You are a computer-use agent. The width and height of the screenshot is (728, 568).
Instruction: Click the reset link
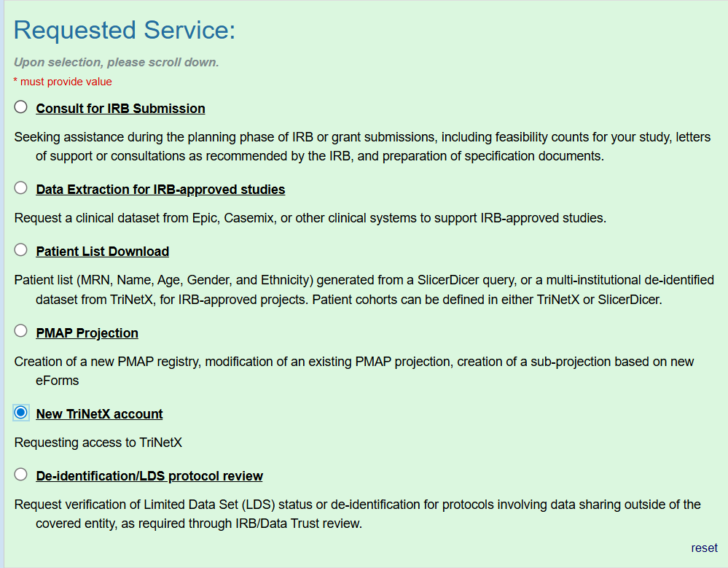pyautogui.click(x=704, y=548)
